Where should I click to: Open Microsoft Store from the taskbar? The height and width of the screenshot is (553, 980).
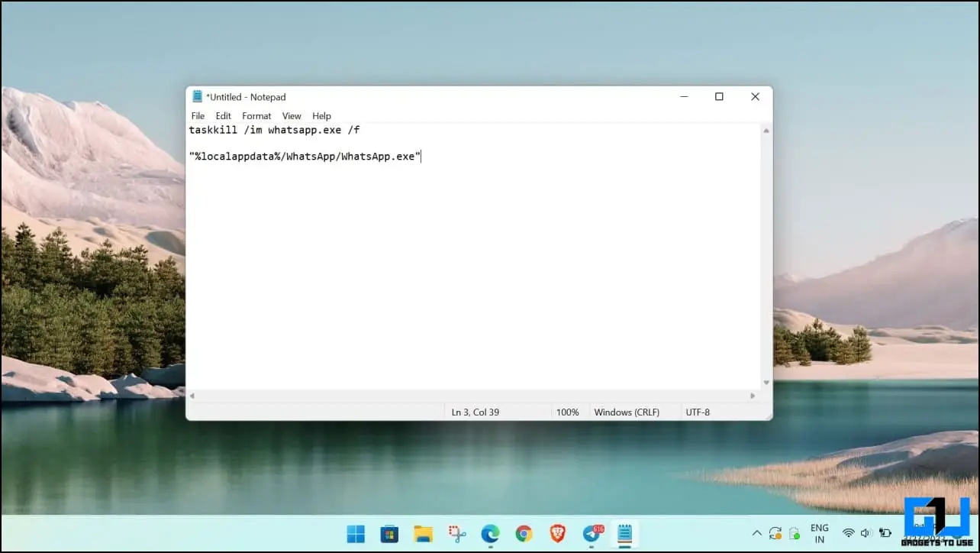coord(389,533)
